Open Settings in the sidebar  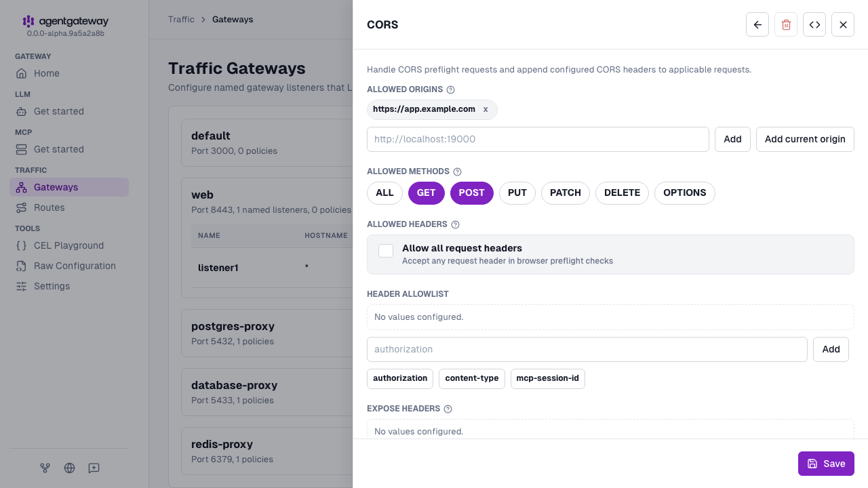coord(69,286)
